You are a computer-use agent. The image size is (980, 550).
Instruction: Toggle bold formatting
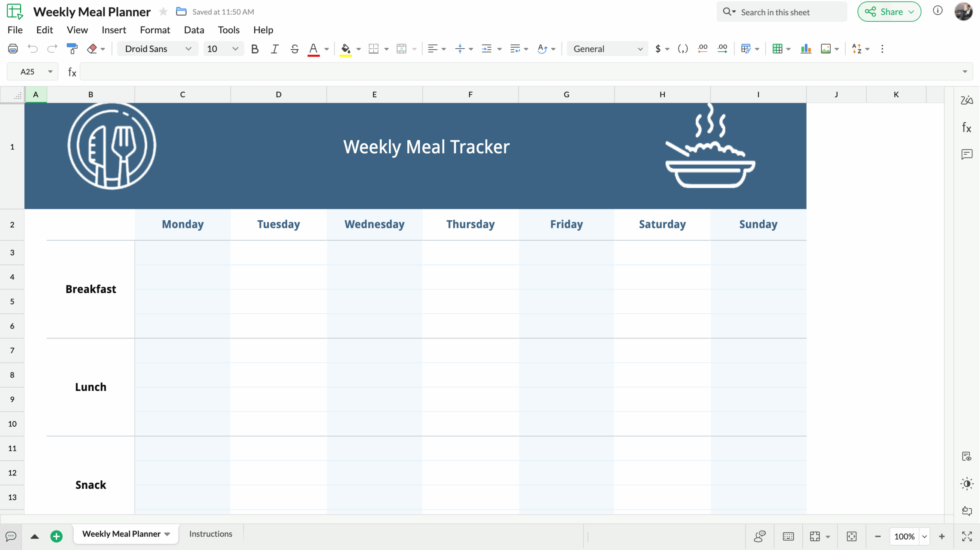255,49
